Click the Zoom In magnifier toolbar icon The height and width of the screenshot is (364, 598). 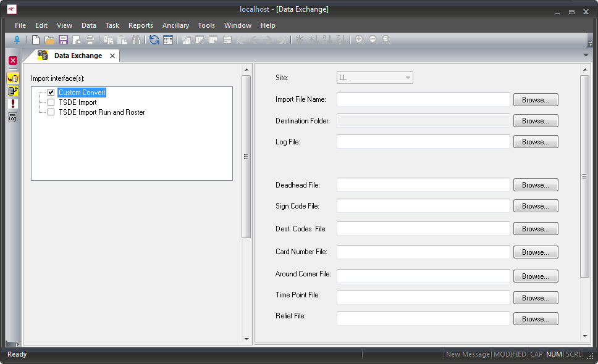pos(359,39)
